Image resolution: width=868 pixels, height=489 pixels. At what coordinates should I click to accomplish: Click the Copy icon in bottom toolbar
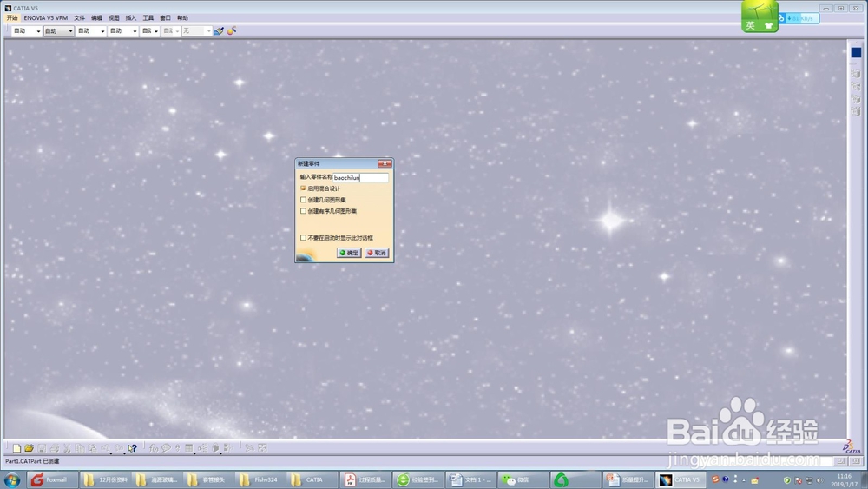click(x=80, y=448)
